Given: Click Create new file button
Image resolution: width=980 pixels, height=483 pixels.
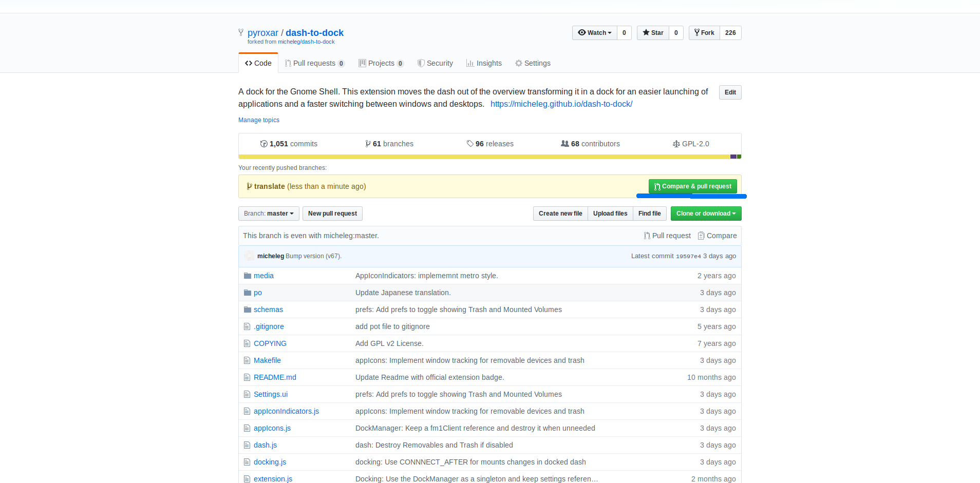Looking at the screenshot, I should point(560,214).
